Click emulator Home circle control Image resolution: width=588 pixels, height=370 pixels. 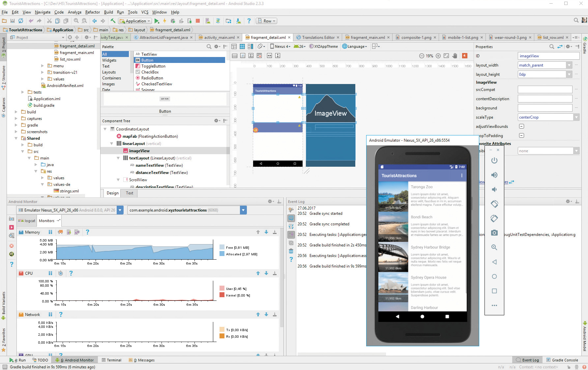[494, 276]
